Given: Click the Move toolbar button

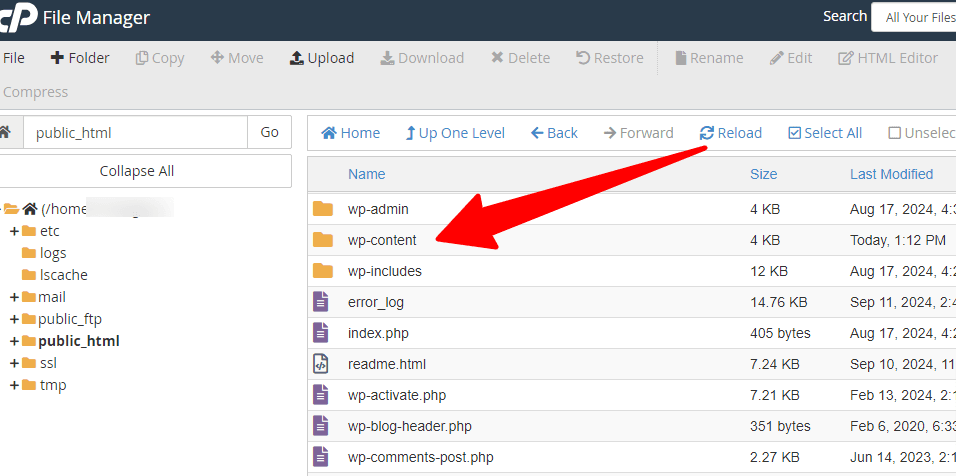Looking at the screenshot, I should pyautogui.click(x=237, y=58).
